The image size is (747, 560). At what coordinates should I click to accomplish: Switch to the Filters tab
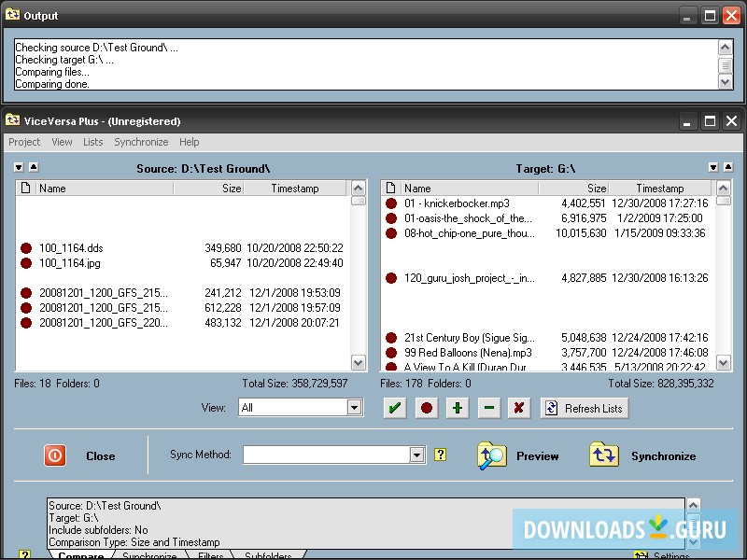(x=211, y=555)
